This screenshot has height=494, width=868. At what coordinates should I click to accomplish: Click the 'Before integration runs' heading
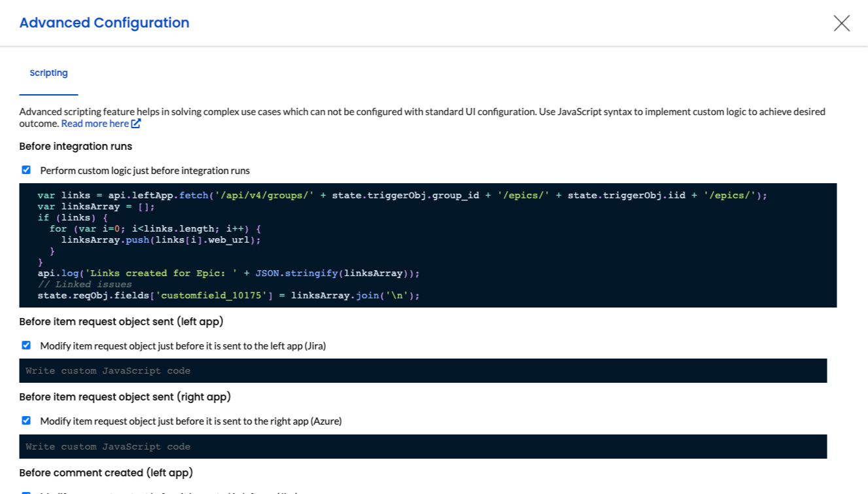point(76,147)
